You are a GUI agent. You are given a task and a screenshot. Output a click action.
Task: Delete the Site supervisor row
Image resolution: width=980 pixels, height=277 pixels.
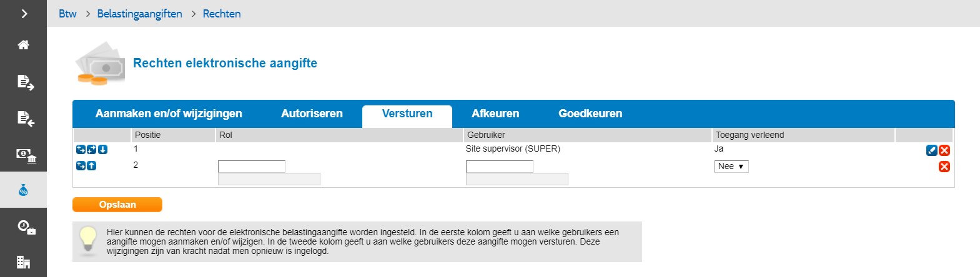pyautogui.click(x=944, y=150)
